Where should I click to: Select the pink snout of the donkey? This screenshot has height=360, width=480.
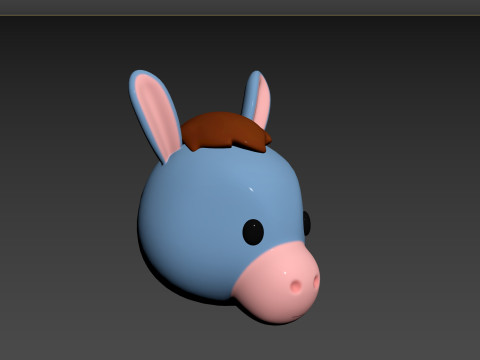coord(277,283)
